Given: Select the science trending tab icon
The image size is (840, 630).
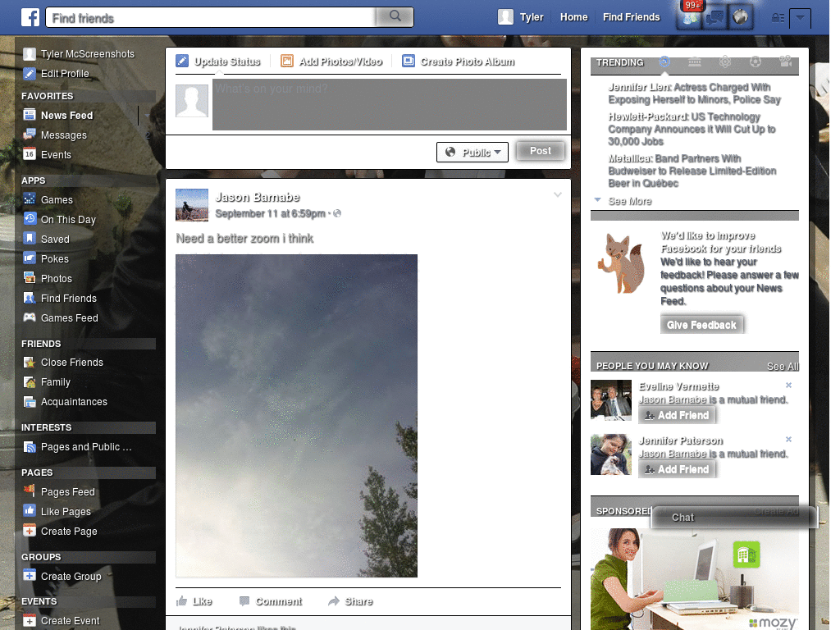Looking at the screenshot, I should click(x=725, y=62).
